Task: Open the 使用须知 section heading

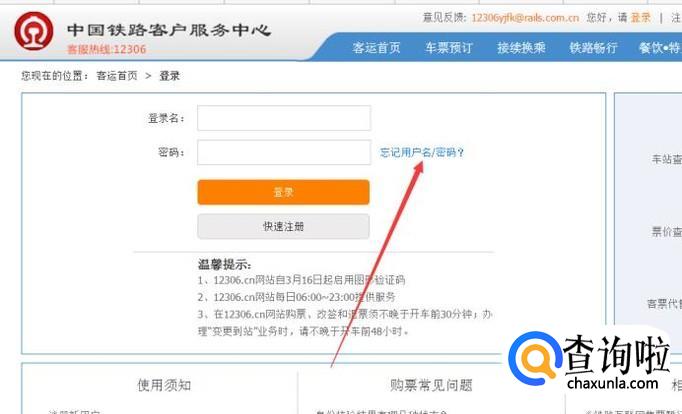Action: click(164, 385)
